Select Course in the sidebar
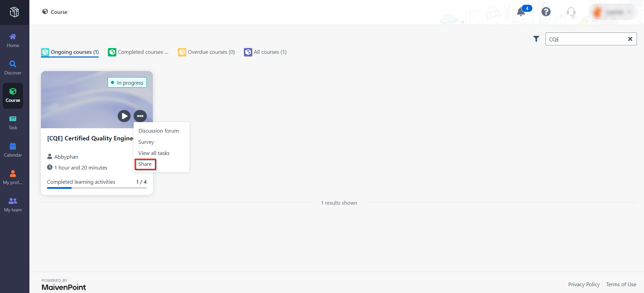644x293 pixels. click(x=13, y=95)
